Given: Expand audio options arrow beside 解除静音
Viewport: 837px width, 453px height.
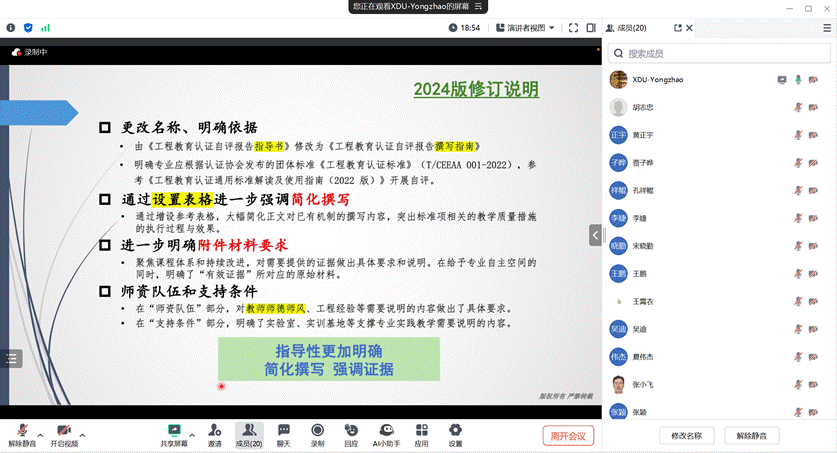Looking at the screenshot, I should [x=41, y=435].
